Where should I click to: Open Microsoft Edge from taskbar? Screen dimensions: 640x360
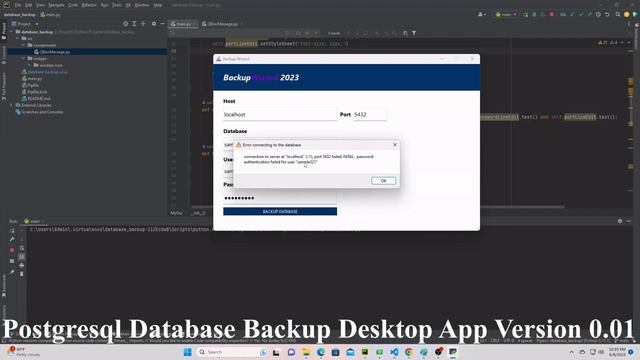(320, 352)
